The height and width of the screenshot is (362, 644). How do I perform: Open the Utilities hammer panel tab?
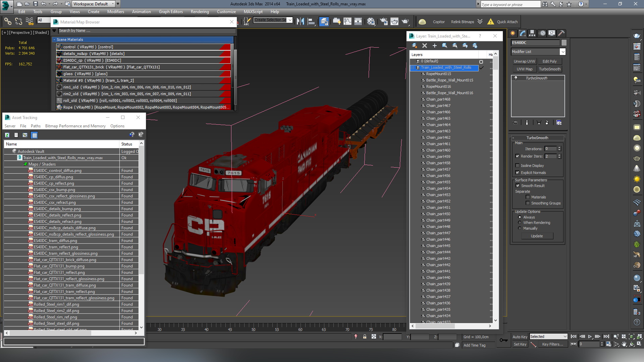561,33
